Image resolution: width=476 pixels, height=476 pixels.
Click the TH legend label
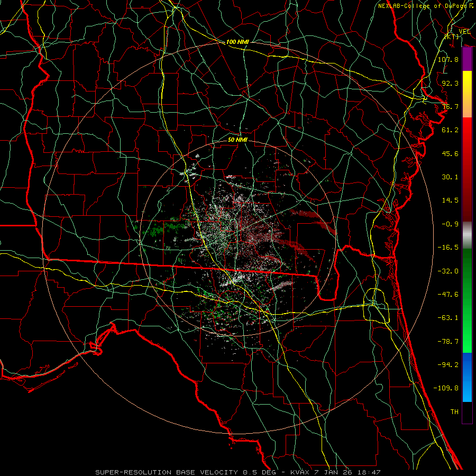click(x=454, y=411)
